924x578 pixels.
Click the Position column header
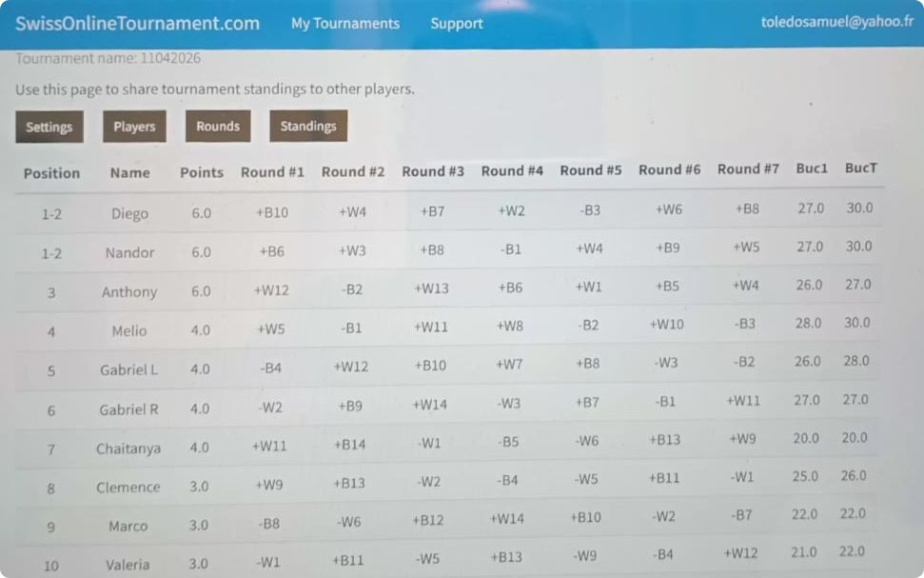(51, 173)
